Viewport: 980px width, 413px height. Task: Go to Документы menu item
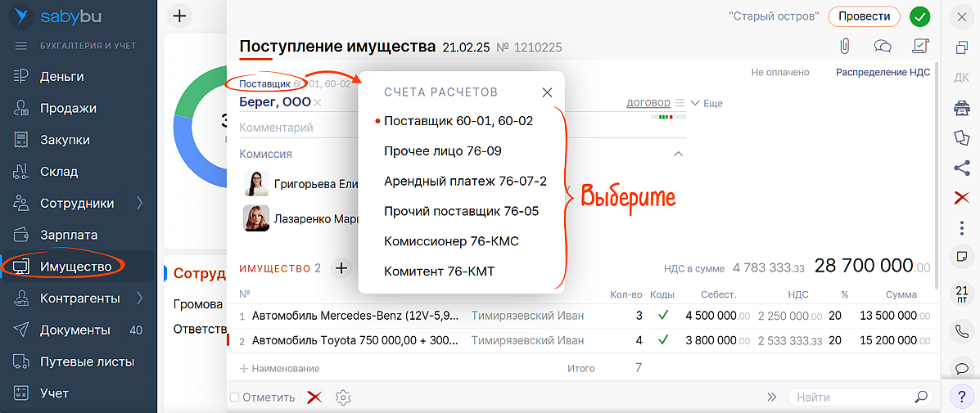tap(75, 330)
